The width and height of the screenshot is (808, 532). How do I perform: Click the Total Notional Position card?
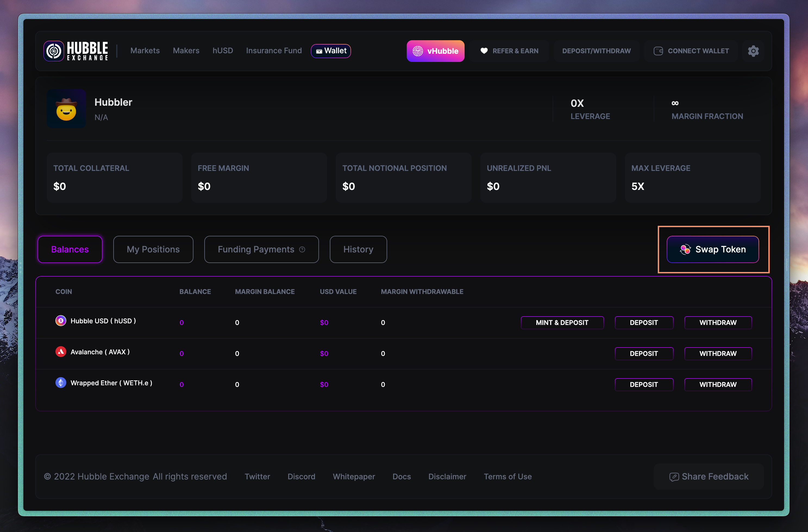coord(403,177)
